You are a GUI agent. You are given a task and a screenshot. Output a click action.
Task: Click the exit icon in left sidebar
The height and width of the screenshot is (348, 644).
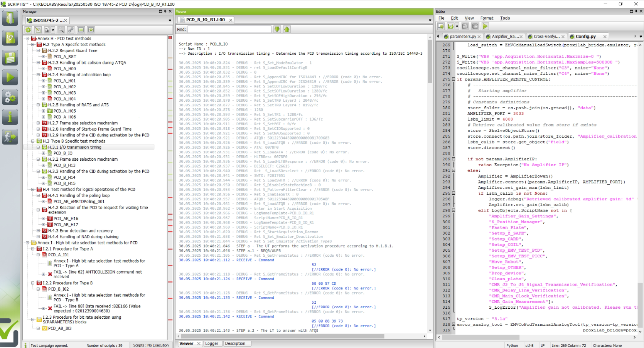click(10, 136)
